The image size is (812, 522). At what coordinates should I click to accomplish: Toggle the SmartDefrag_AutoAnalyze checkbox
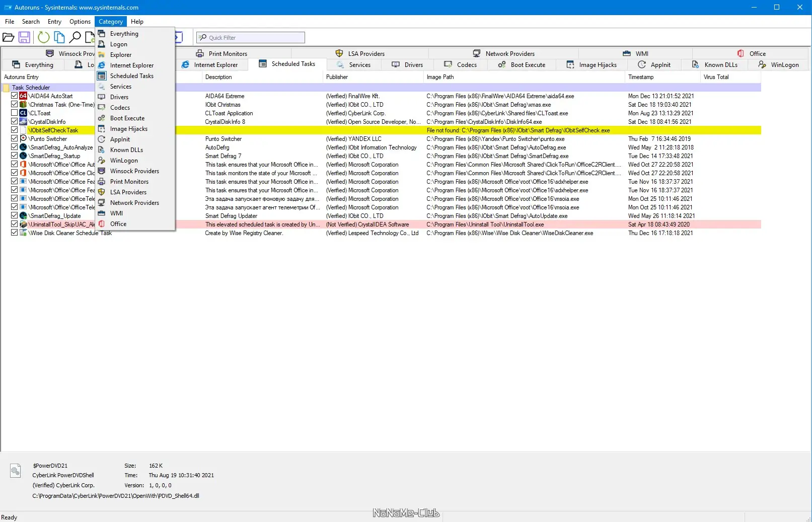tap(15, 147)
